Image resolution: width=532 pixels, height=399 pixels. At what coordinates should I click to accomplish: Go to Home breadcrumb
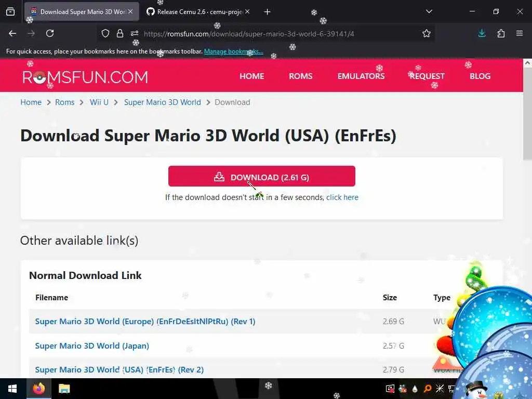click(31, 102)
